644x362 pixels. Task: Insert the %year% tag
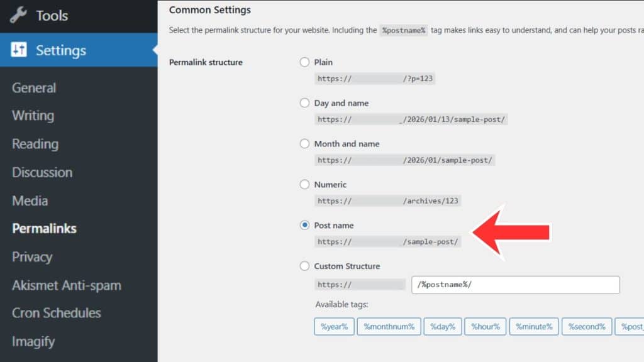click(334, 326)
